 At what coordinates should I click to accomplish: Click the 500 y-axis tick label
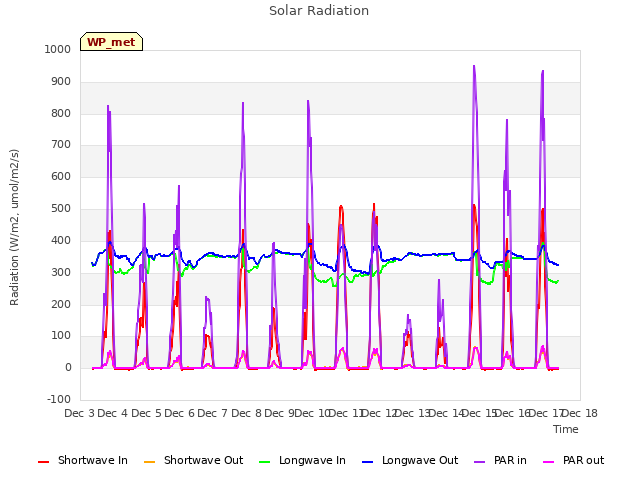[x=61, y=209]
